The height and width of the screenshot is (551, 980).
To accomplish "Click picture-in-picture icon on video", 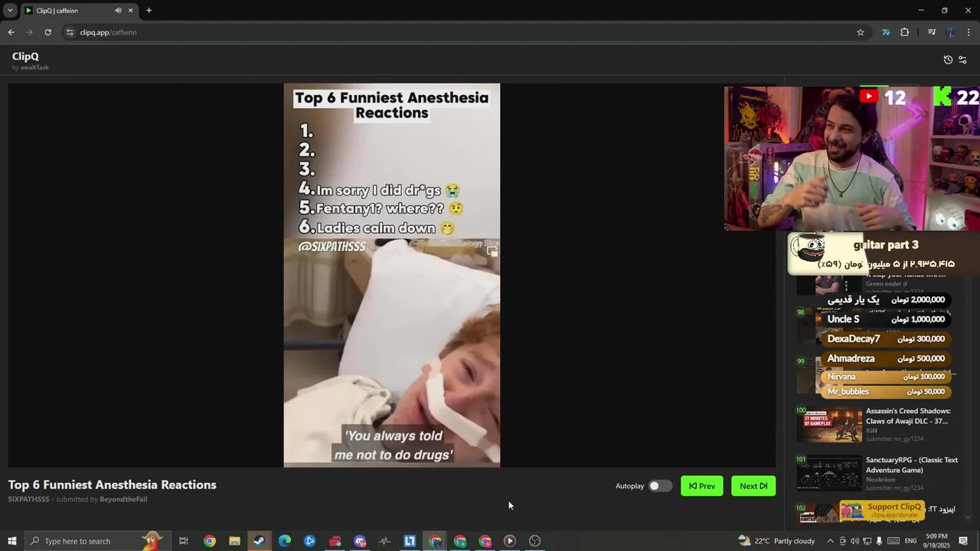I will click(x=492, y=251).
